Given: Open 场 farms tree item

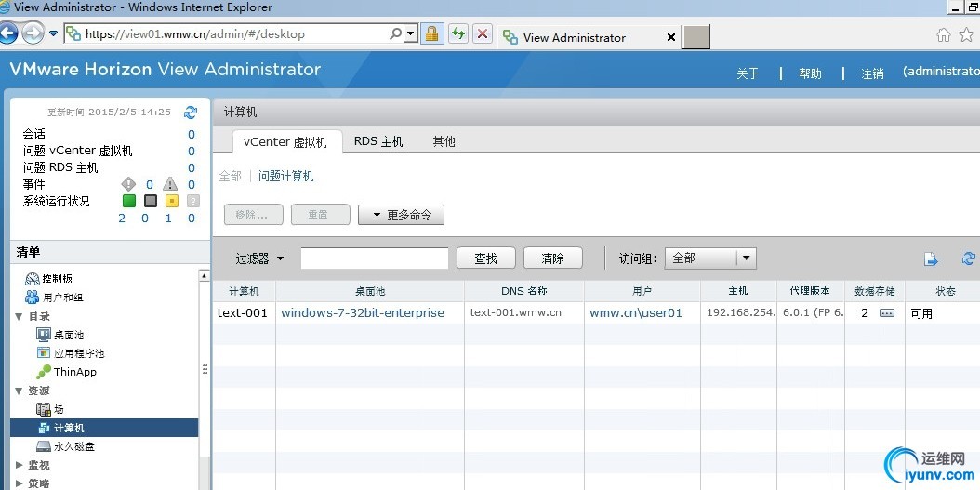Looking at the screenshot, I should [x=50, y=409].
